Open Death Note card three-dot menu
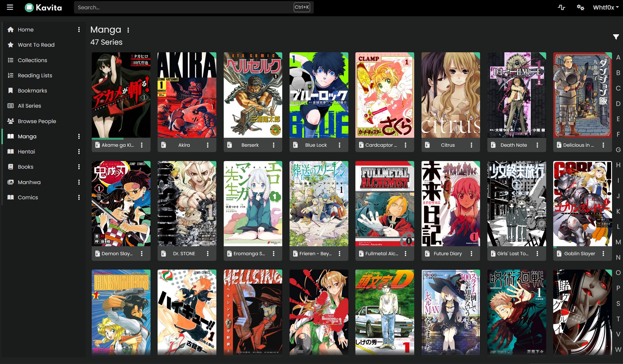This screenshot has height=364, width=623. (537, 145)
